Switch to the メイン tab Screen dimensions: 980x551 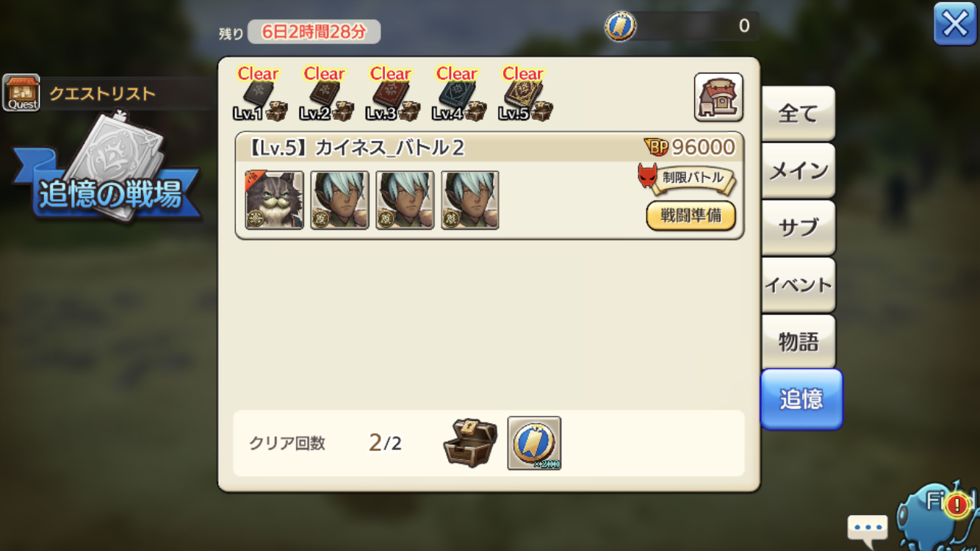click(798, 170)
